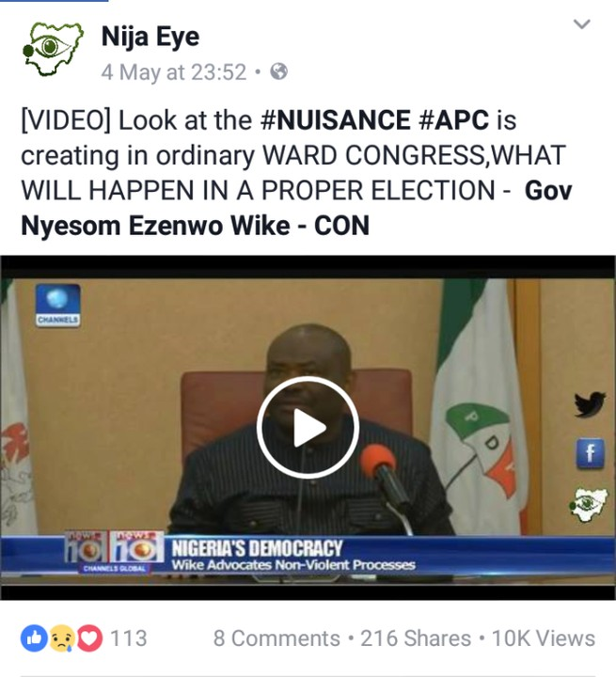Click the Nija Eye watermark logo on video
The width and height of the screenshot is (616, 677).
click(x=588, y=504)
